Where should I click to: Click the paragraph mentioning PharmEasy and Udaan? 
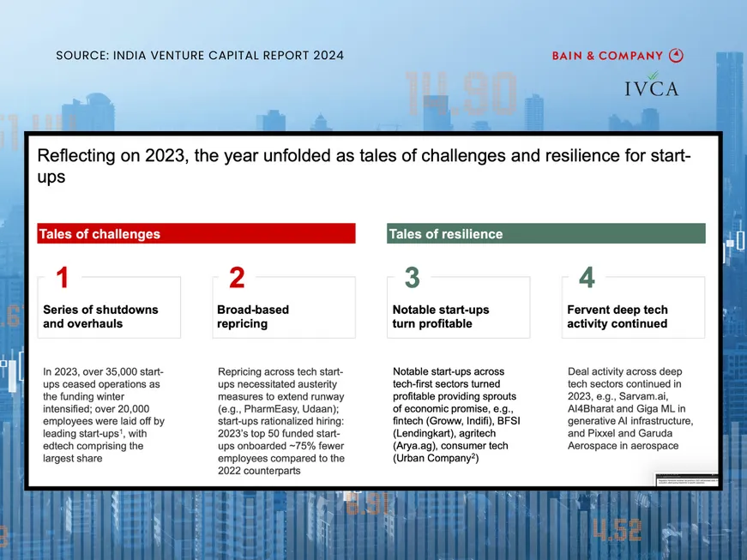pos(281,415)
